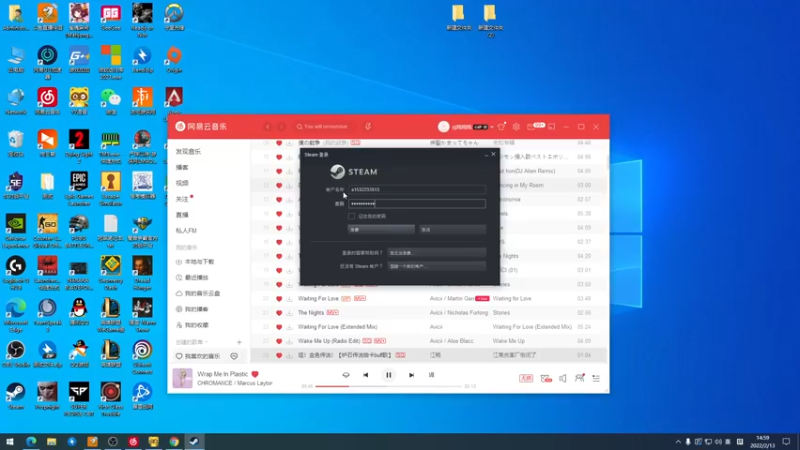Open the OBS Studio desktop shortcut

coord(16,354)
